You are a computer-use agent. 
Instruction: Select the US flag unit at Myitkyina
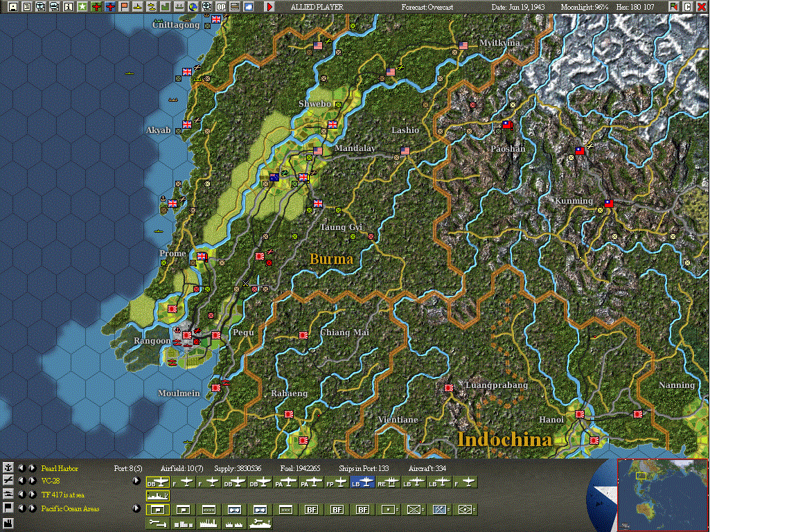pos(463,46)
